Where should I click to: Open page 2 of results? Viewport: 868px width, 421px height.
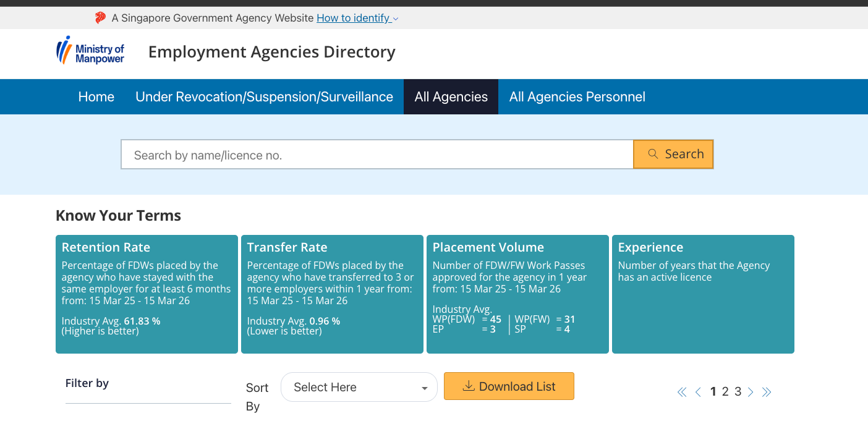pos(725,392)
